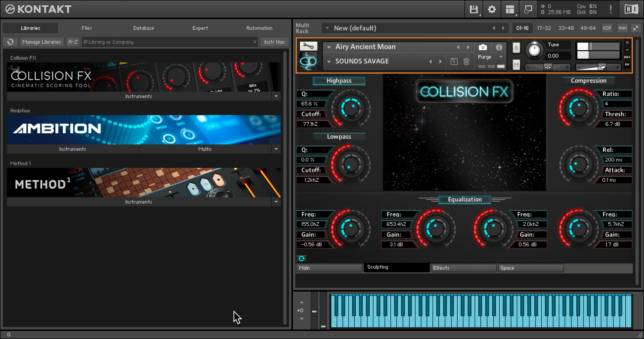Toggle the Compression effect

(x=589, y=81)
